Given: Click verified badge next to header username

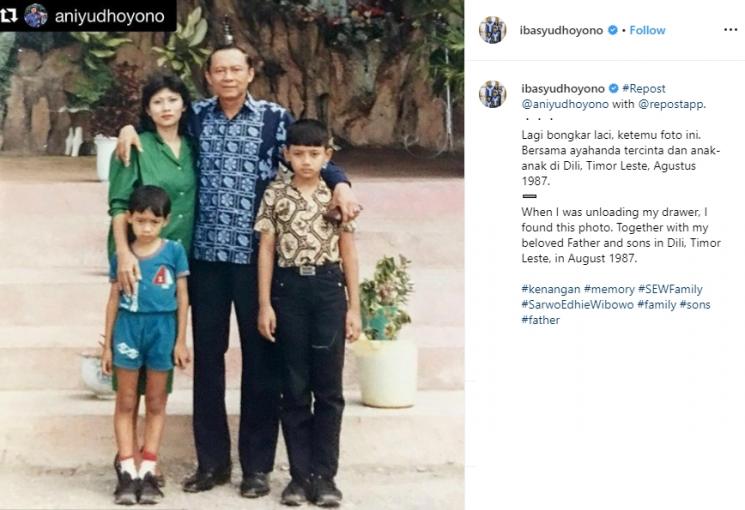Looking at the screenshot, I should (x=613, y=30).
